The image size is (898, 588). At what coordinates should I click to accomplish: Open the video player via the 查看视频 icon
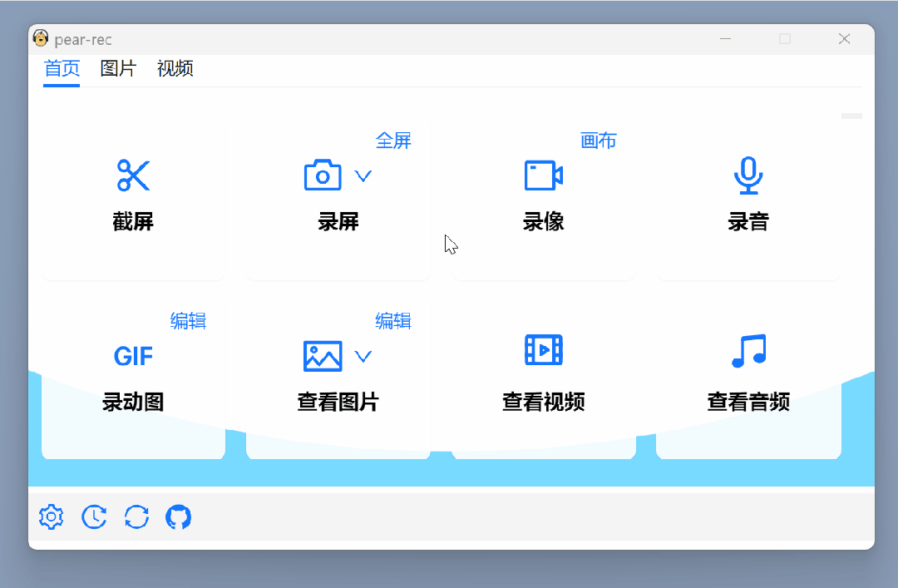click(x=543, y=350)
